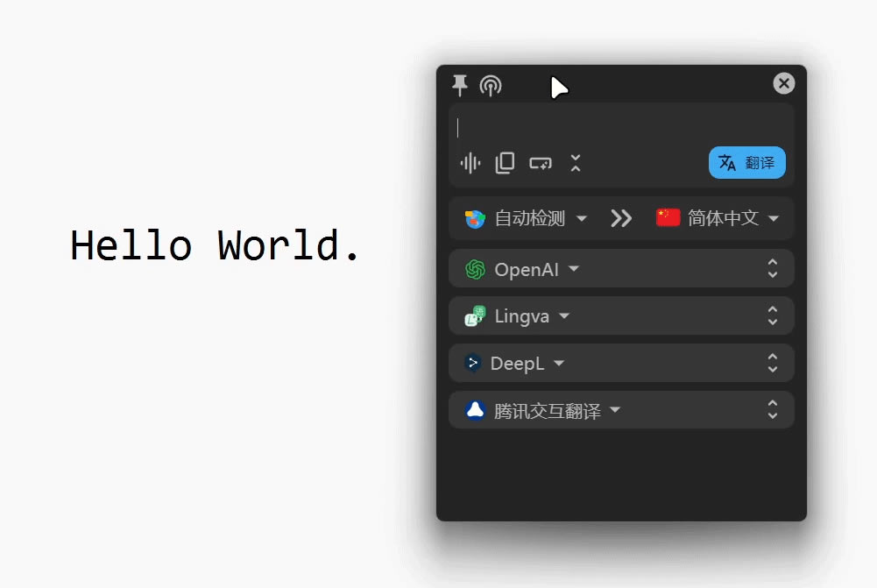877x588 pixels.
Task: Swap languages with the double-arrow icon
Action: pyautogui.click(x=621, y=218)
